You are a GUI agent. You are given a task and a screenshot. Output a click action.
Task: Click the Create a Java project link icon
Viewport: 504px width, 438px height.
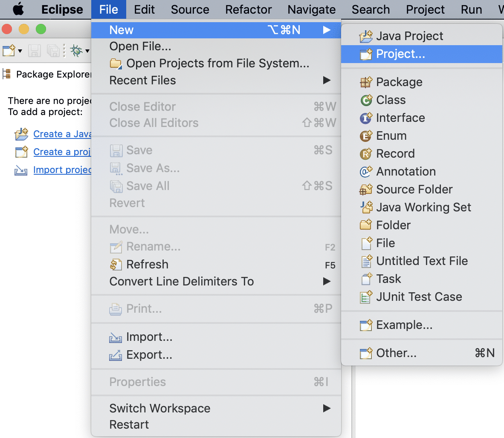click(x=21, y=134)
